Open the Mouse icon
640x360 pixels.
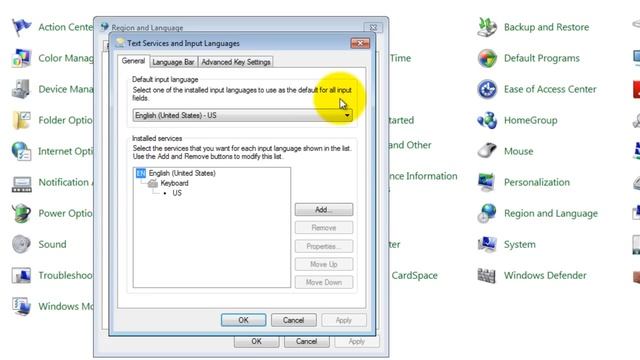(487, 151)
